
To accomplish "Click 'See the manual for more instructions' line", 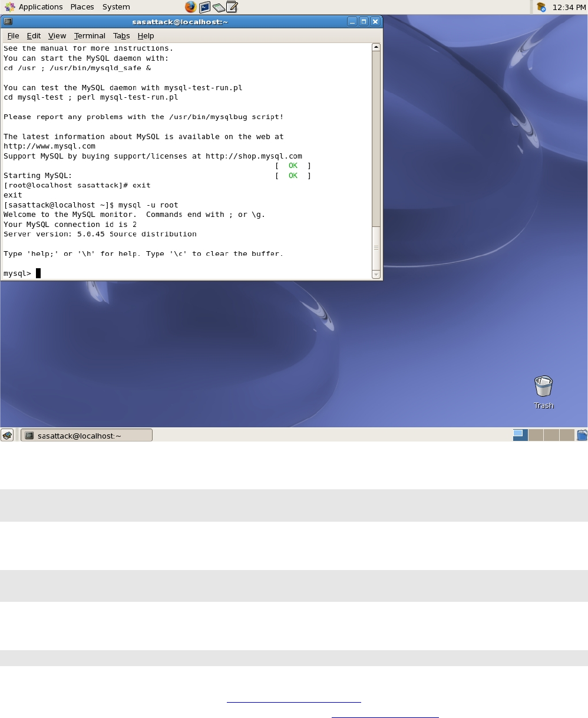I will pyautogui.click(x=88, y=48).
